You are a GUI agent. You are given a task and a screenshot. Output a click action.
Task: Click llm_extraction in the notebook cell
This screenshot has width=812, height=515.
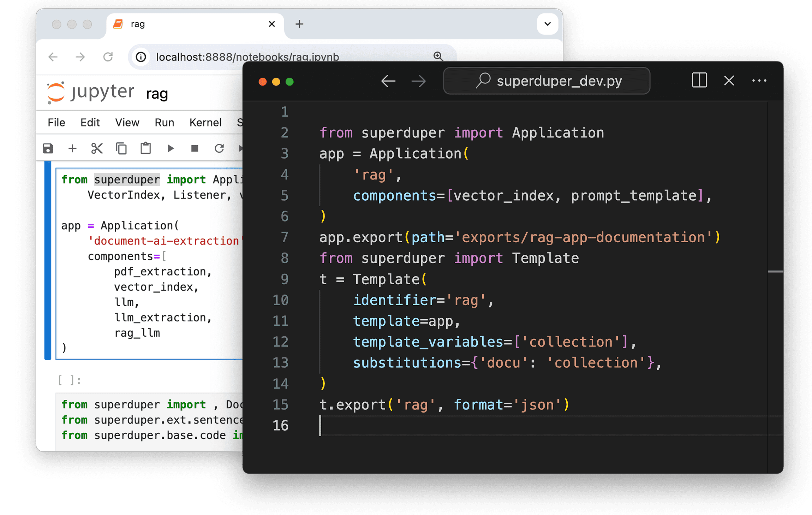(x=160, y=318)
